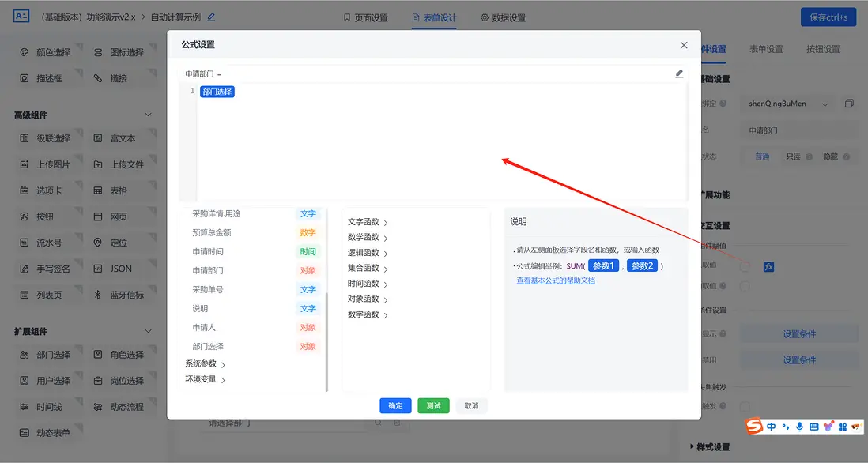Expand the 逻辑函数 category
Viewport: 868px width, 463px height.
point(368,253)
